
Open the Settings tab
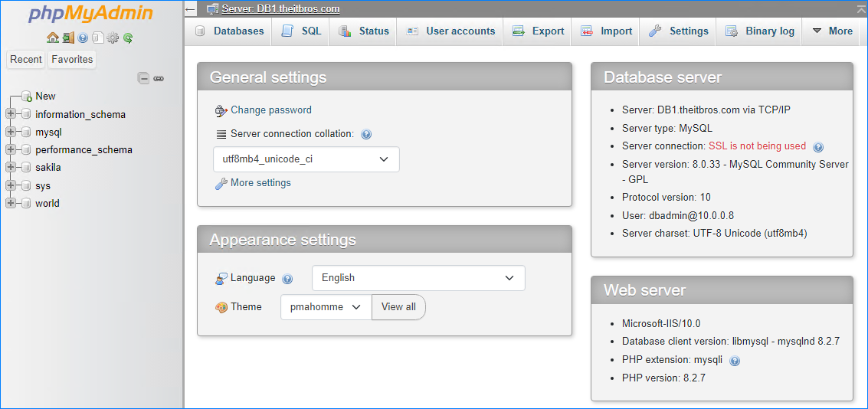click(x=678, y=31)
